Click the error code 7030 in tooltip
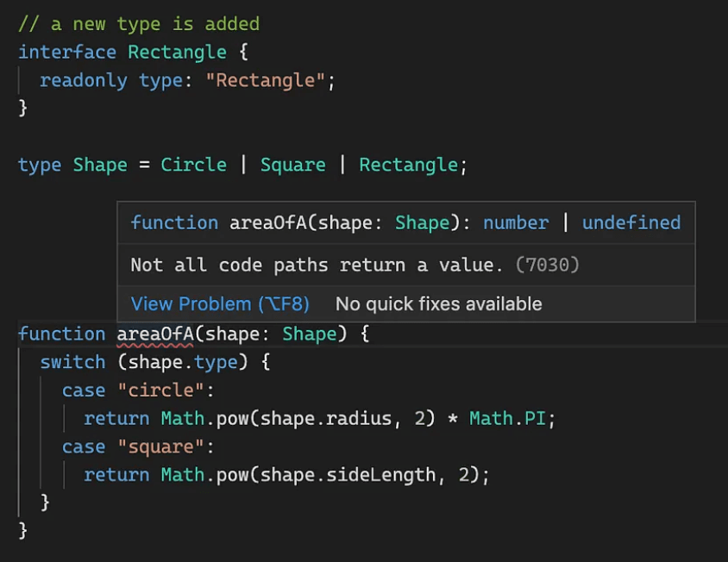 click(x=547, y=265)
